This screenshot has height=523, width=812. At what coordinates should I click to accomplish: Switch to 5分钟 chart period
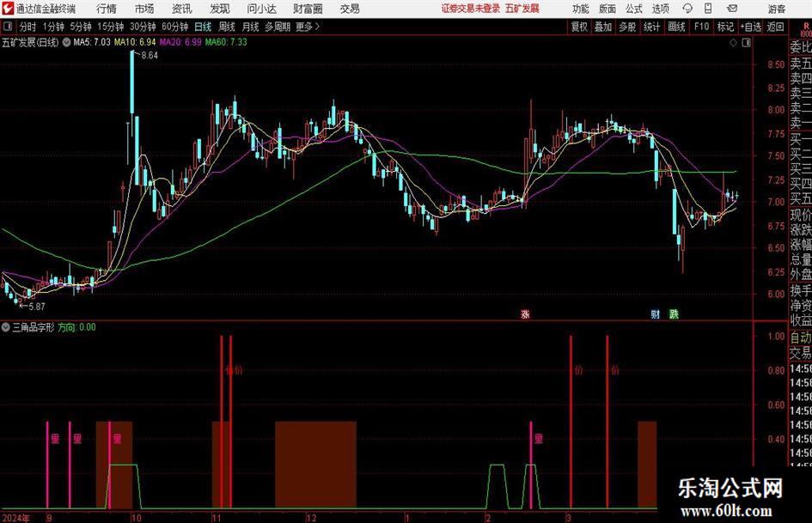80,27
